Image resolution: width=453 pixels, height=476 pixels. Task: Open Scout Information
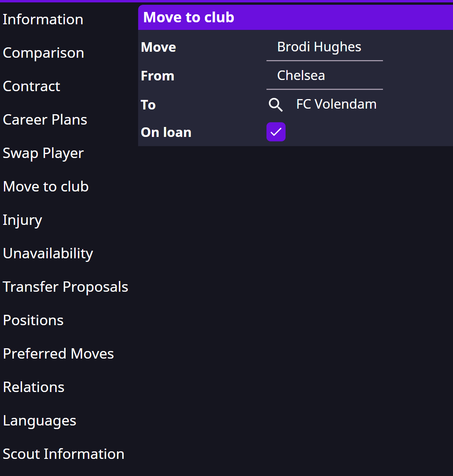64,454
